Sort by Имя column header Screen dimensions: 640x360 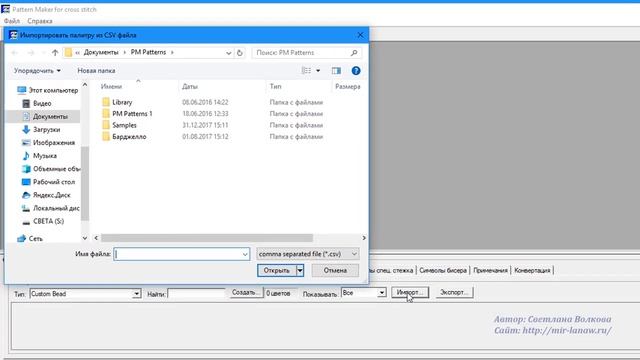tap(111, 87)
